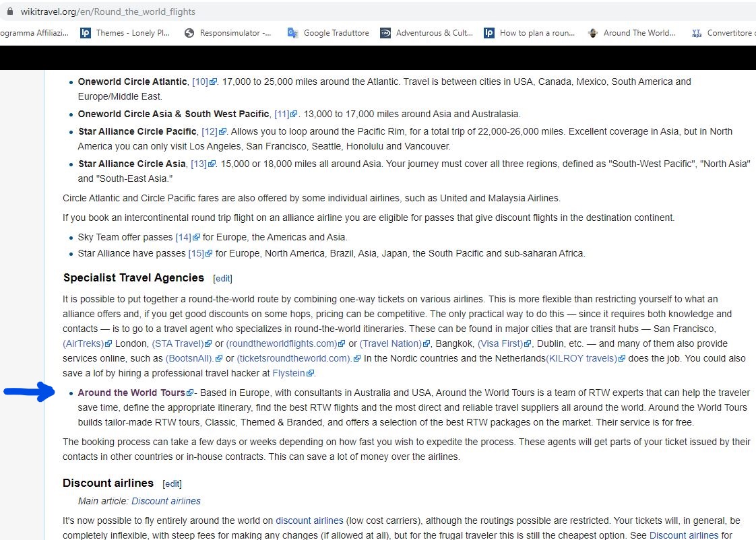The width and height of the screenshot is (756, 540).
Task: Open reference link [13] for Star Alliance Circle Asia
Action: pyautogui.click(x=199, y=164)
